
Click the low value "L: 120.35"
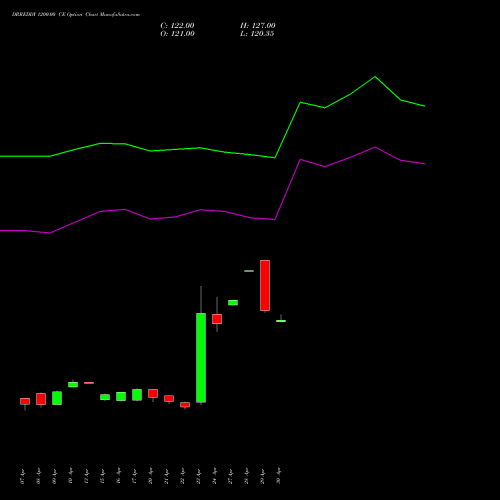[x=257, y=34]
